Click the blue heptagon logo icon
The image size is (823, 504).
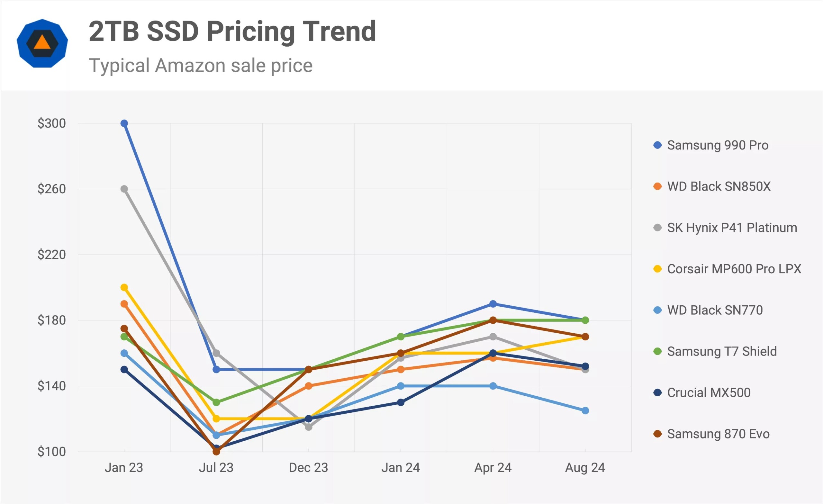click(42, 43)
